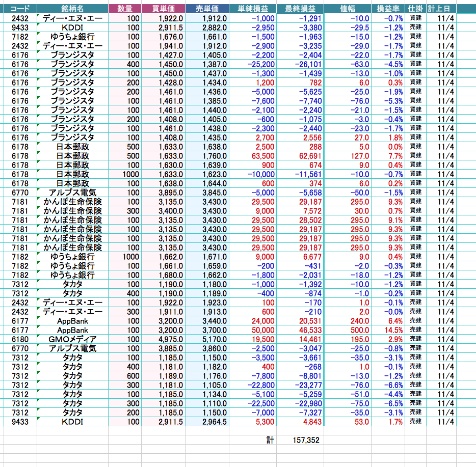Click the 損益率 header cell

[388, 9]
